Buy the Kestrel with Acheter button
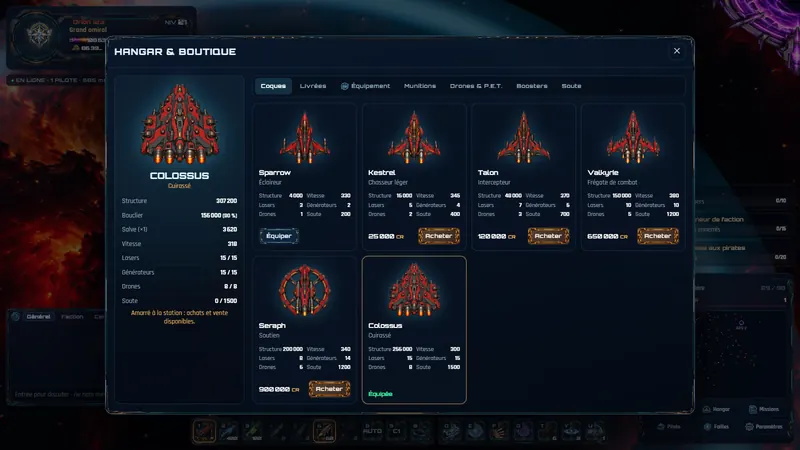Viewport: 800px width, 450px height. coord(439,236)
